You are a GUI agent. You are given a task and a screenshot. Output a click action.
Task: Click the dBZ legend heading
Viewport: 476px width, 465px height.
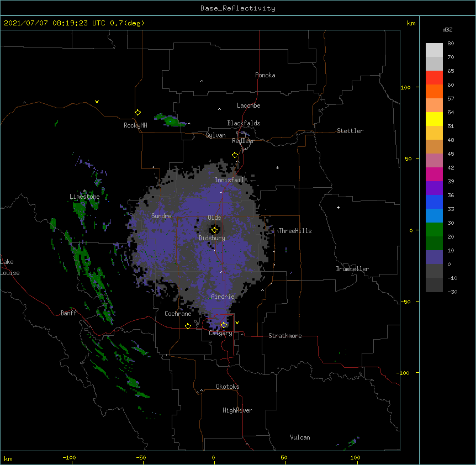pos(447,29)
